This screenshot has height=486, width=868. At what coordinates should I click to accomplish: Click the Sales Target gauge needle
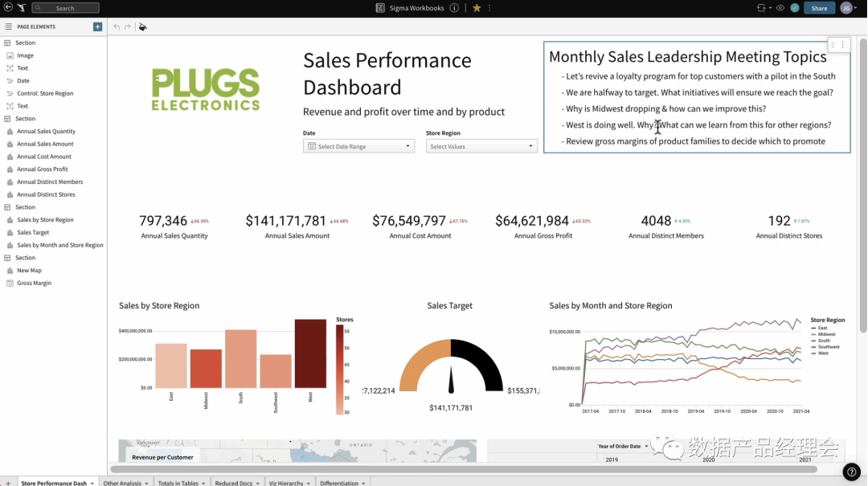(x=451, y=380)
